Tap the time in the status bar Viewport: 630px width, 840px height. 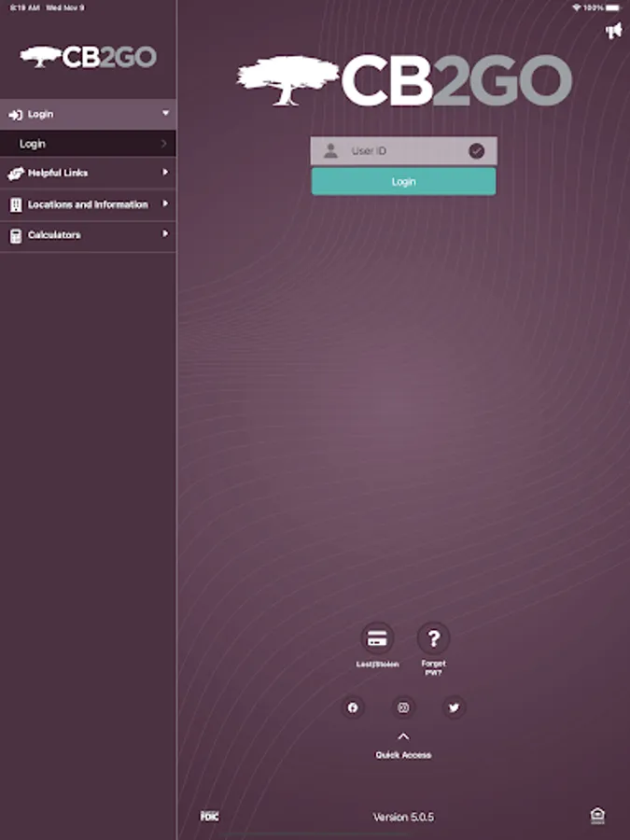tap(24, 7)
